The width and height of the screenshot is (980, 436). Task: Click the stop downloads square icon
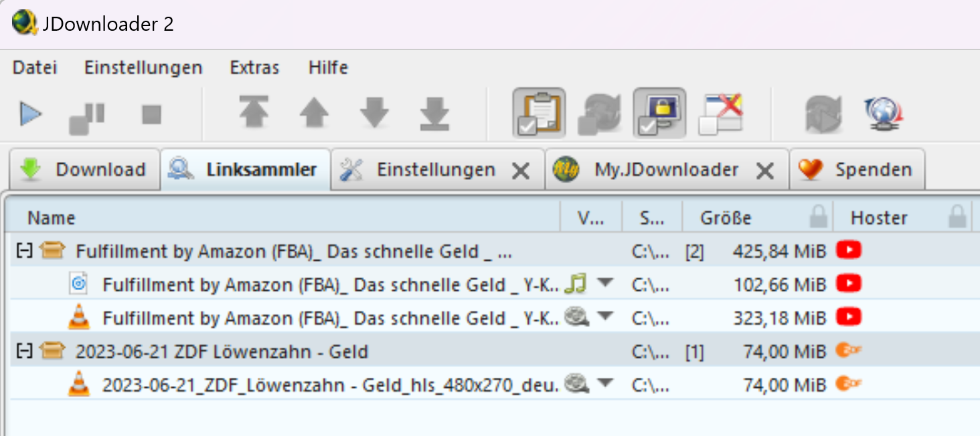point(152,114)
